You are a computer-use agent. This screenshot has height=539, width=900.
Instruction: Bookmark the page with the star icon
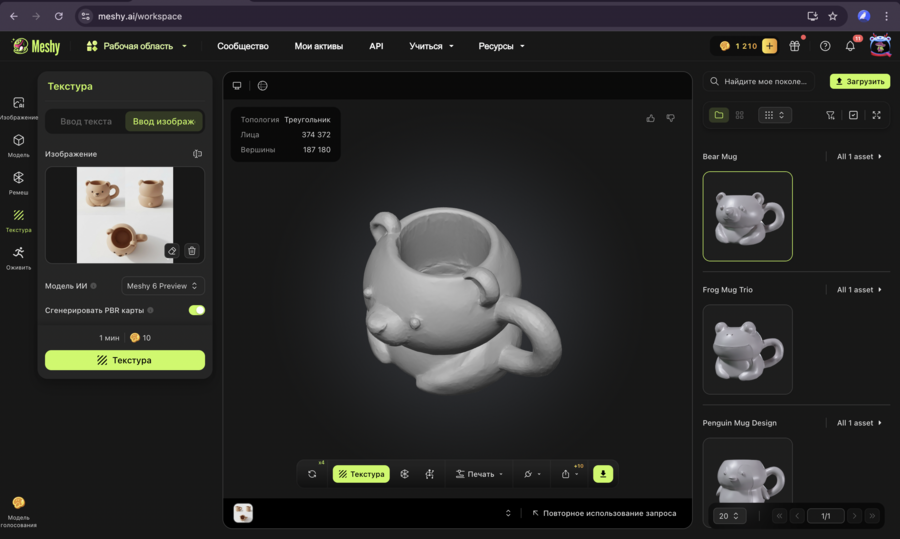coord(832,16)
